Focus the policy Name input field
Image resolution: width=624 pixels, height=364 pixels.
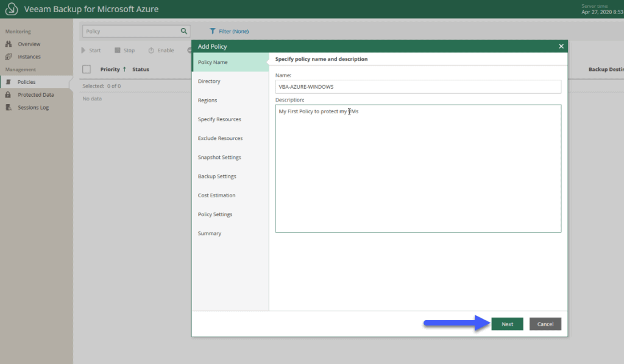(418, 86)
